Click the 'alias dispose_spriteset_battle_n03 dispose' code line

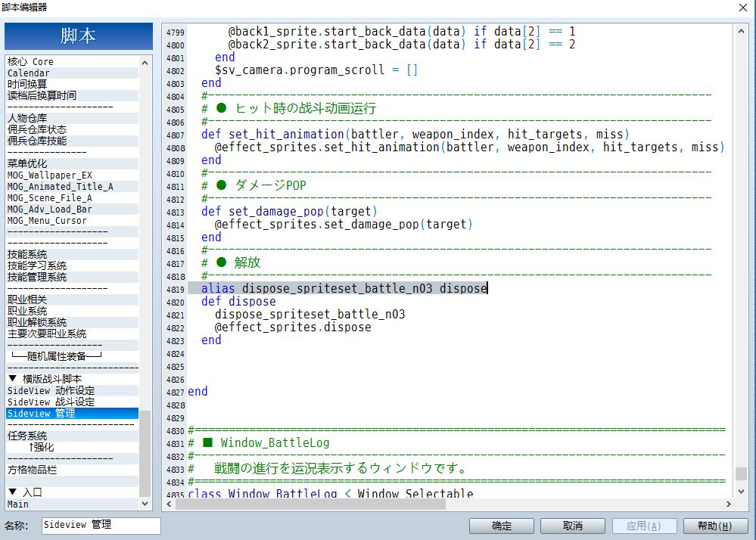coord(344,289)
